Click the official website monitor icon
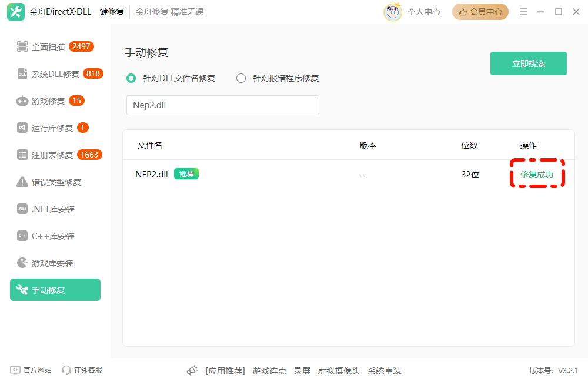 [x=15, y=370]
